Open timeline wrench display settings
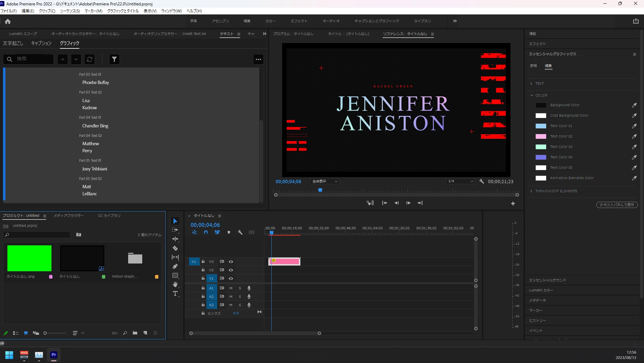This screenshot has height=363, width=644. pos(240,232)
